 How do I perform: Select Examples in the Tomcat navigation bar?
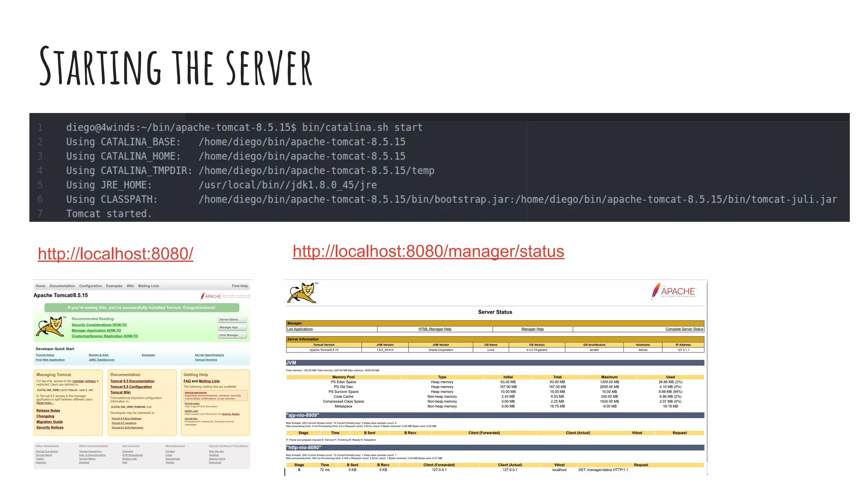tap(114, 286)
